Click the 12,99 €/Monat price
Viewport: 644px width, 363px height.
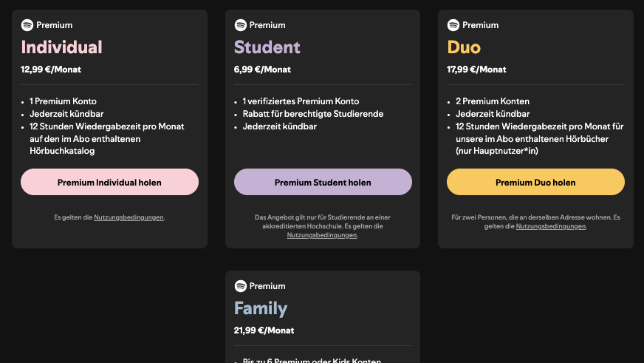pyautogui.click(x=51, y=69)
